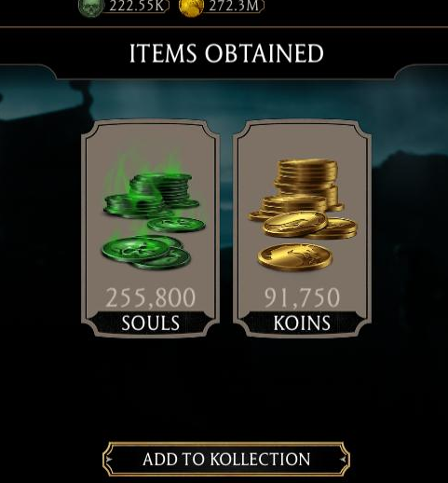The height and width of the screenshot is (483, 448).
Task: Tap the Items Obtained header
Action: [x=226, y=53]
